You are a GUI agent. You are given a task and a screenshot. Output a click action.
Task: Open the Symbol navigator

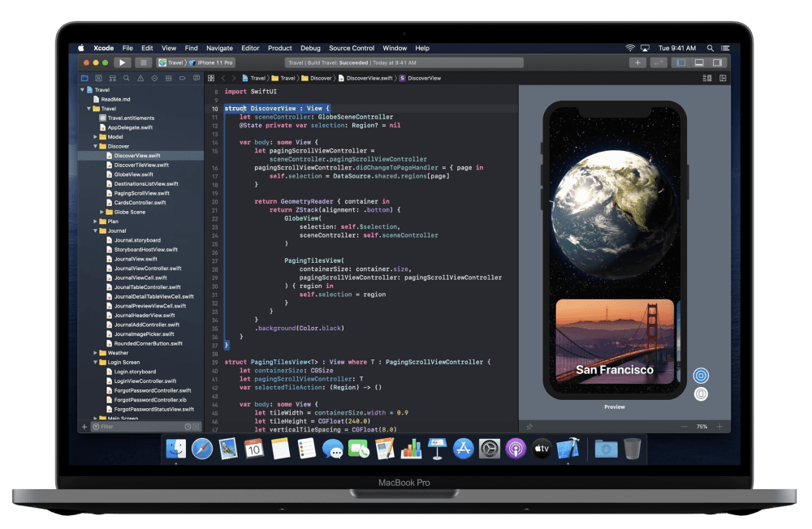[112, 78]
